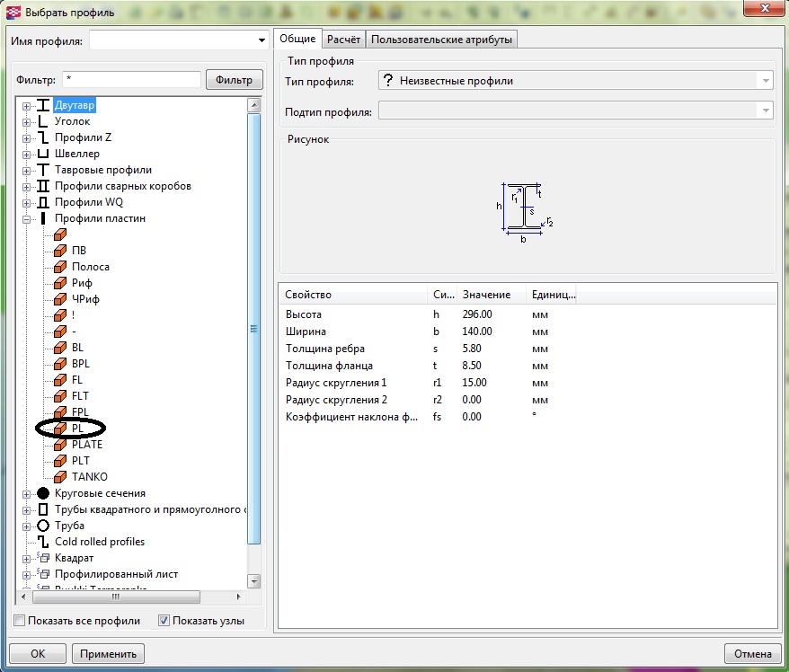Click the orange plate icon beside TANKO
The image size is (789, 672).
click(60, 477)
